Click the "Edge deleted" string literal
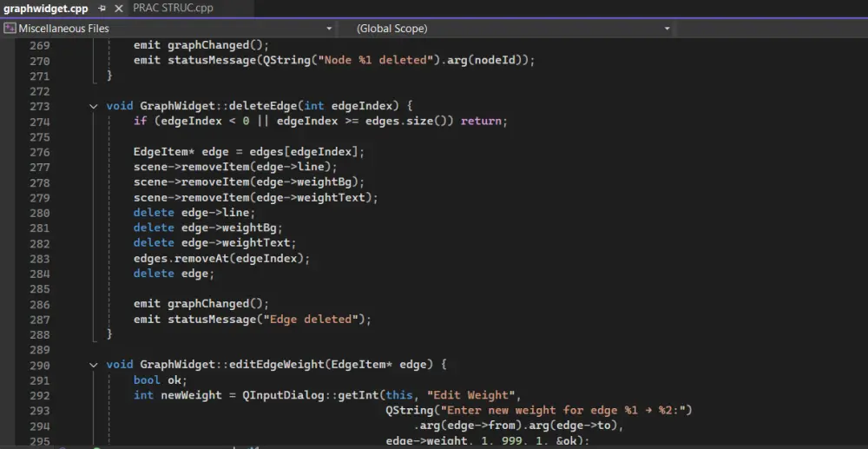Screen dimensions: 868x449 [x=311, y=320]
